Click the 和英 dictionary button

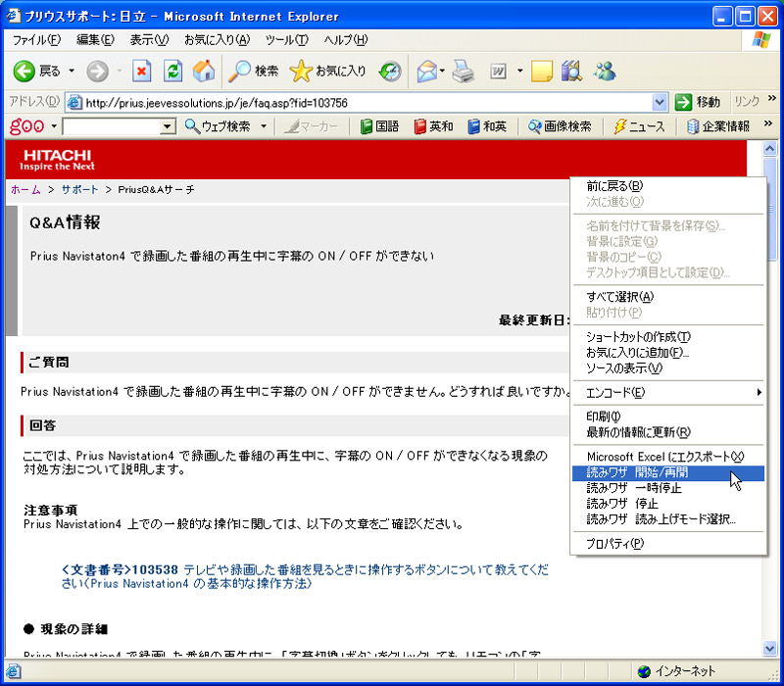point(487,126)
